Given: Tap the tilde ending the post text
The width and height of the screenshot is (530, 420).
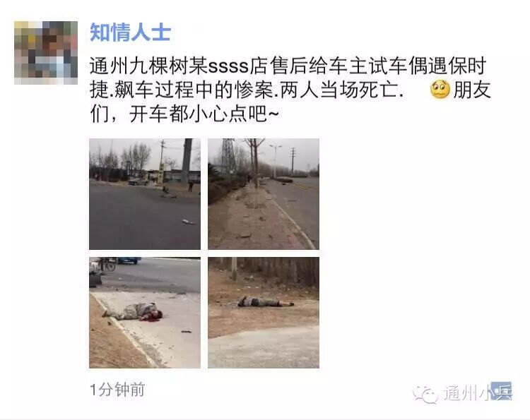Looking at the screenshot, I should 273,114.
